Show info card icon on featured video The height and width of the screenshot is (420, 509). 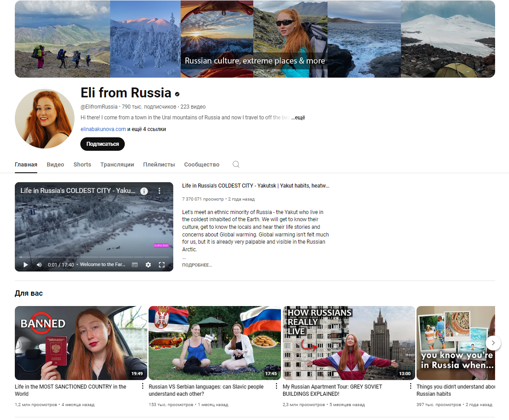coord(144,191)
